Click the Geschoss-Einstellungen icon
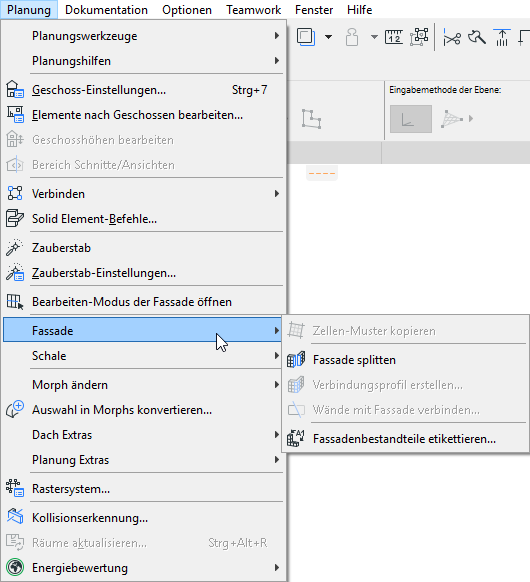 coord(15,90)
